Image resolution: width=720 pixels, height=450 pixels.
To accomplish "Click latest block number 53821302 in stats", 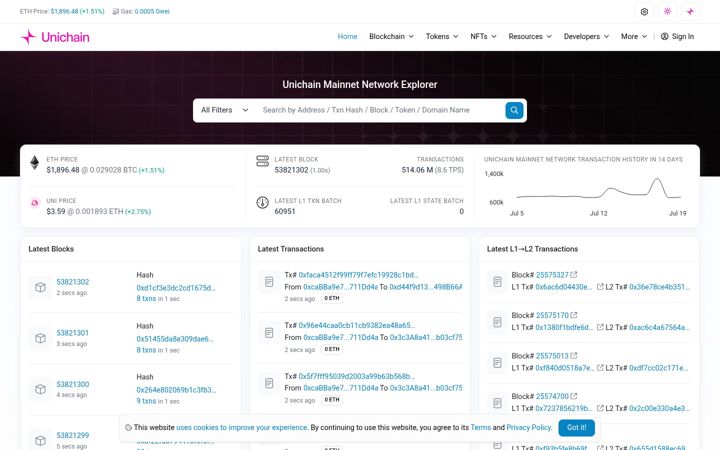I will tap(292, 170).
